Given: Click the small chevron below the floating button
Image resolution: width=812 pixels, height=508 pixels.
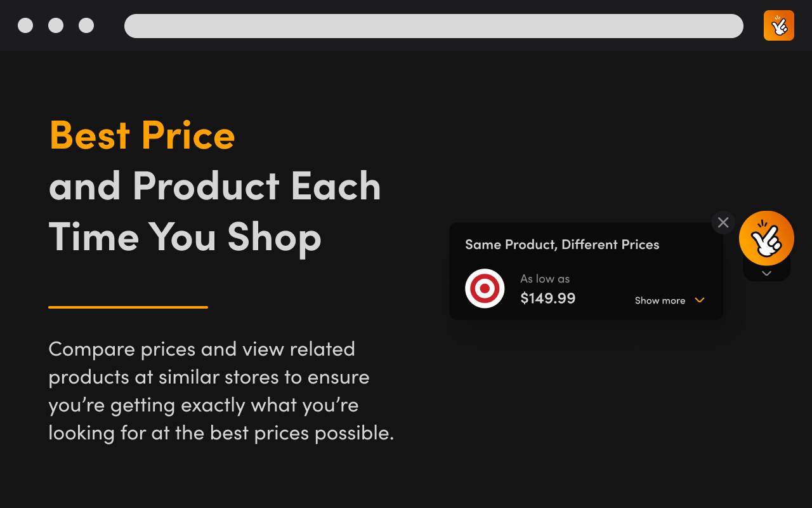Looking at the screenshot, I should coord(766,273).
